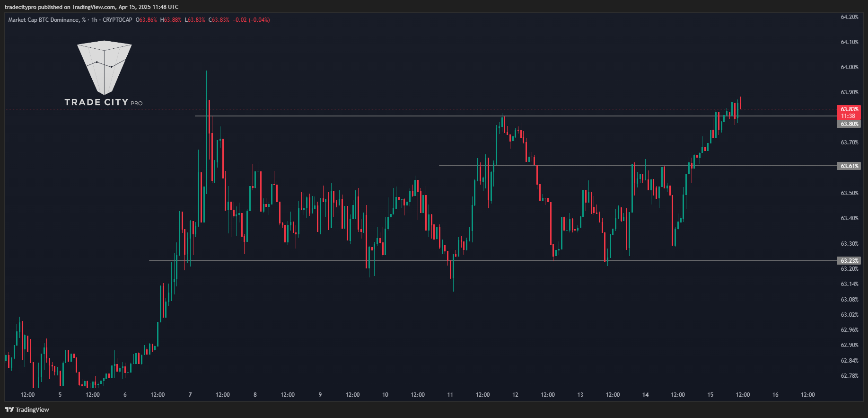The image size is (868, 418).
Task: Click the 63.70% price axis label
Action: (x=849, y=142)
